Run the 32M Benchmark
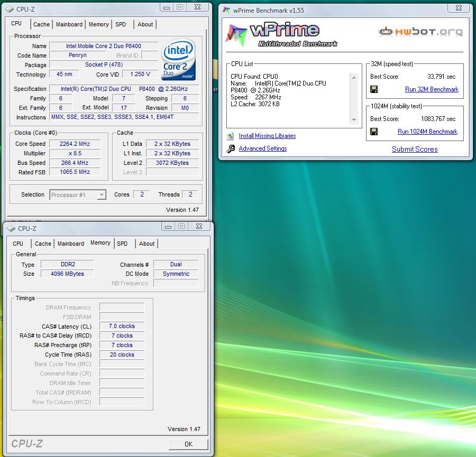The height and width of the screenshot is (457, 476). point(432,89)
